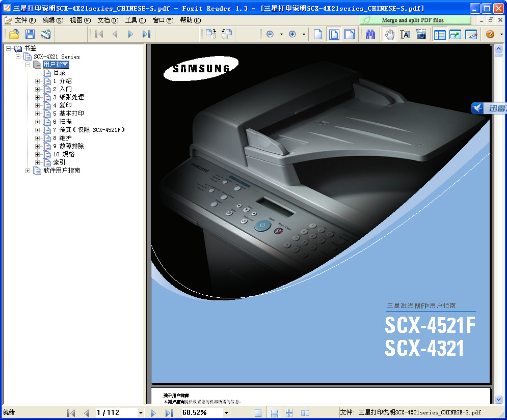
Task: Click the vertical scrollbar up arrow
Action: coord(499,48)
